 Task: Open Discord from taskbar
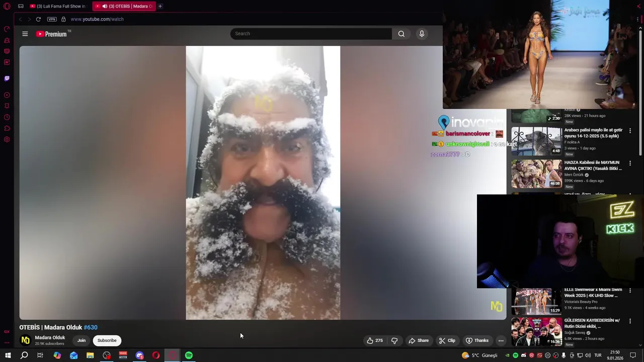pyautogui.click(x=139, y=355)
